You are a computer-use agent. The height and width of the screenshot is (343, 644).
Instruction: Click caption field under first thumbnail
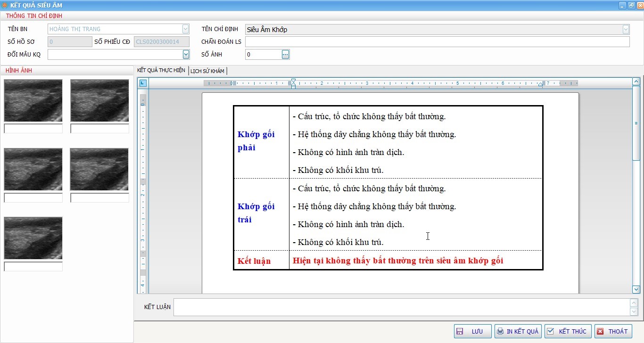pos(33,129)
